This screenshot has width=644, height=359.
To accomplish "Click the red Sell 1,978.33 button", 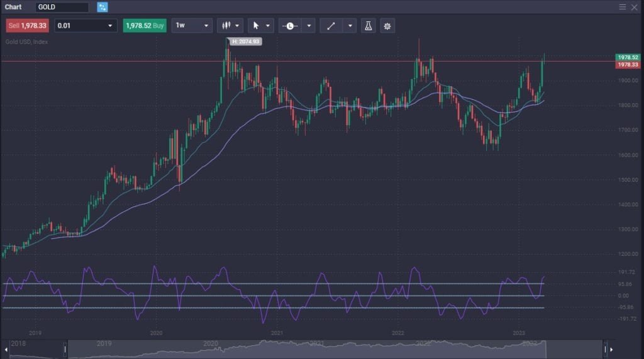I will click(x=28, y=26).
